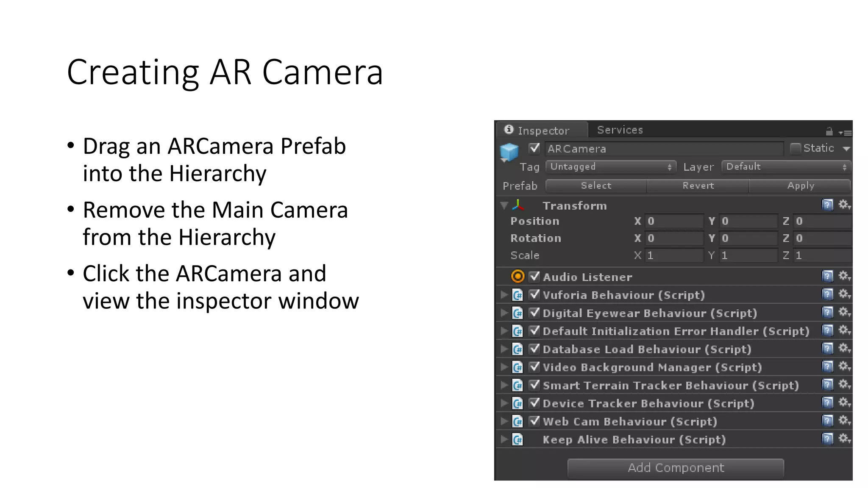Click the ARCamera blue cube icon
This screenshot has height=488, width=868.
click(x=509, y=152)
